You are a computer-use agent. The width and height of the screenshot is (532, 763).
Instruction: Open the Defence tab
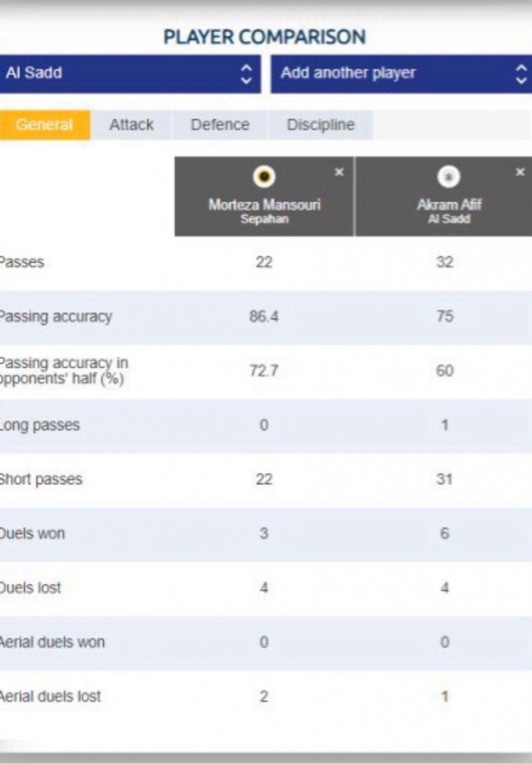point(220,125)
